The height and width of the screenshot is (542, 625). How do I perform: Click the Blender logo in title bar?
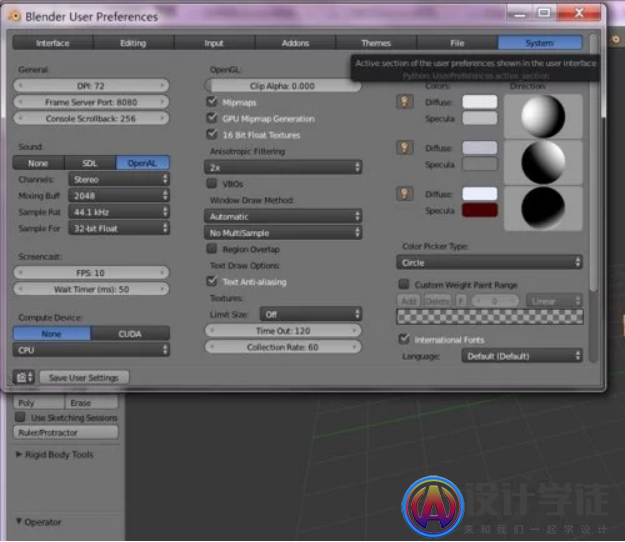15,16
